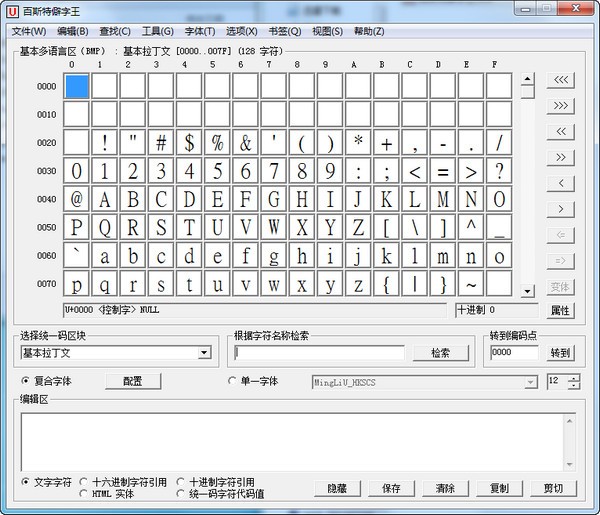
Task: Select the asterisk character cell
Action: 358,143
